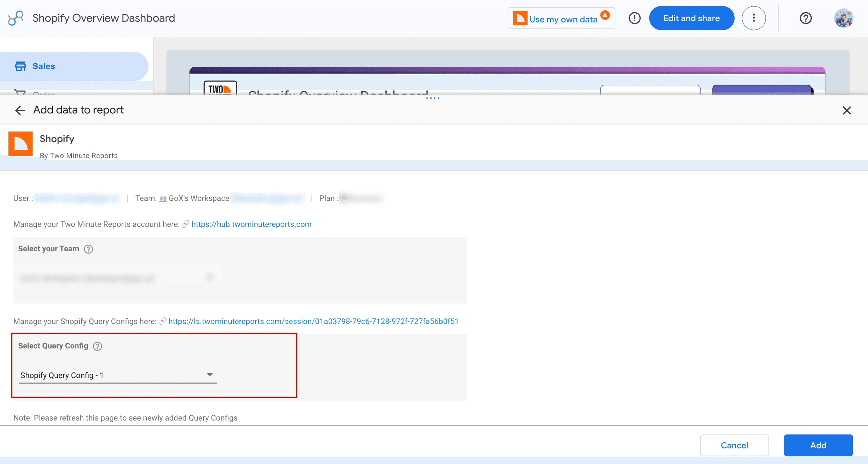Select the Sales page in sidebar

point(74,66)
